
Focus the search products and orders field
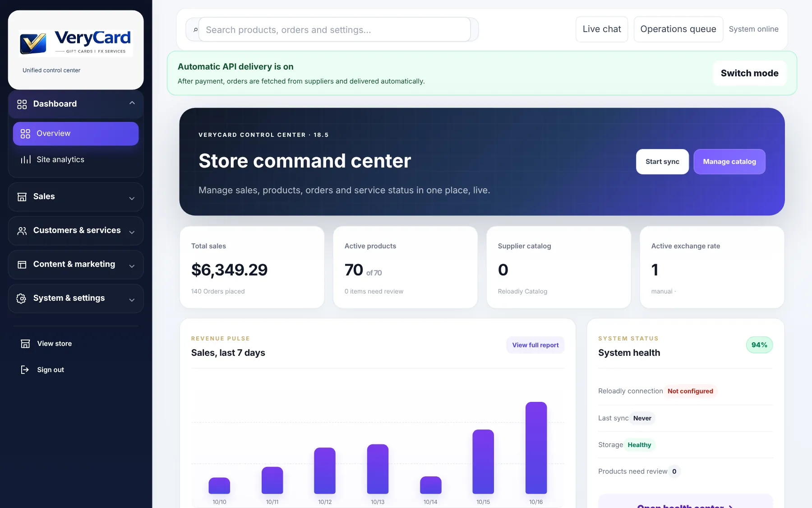tap(335, 30)
